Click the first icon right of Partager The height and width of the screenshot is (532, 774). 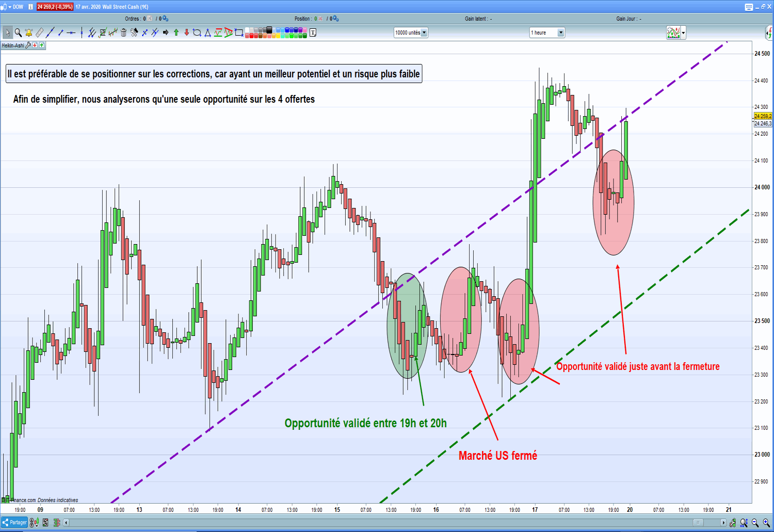(x=34, y=522)
